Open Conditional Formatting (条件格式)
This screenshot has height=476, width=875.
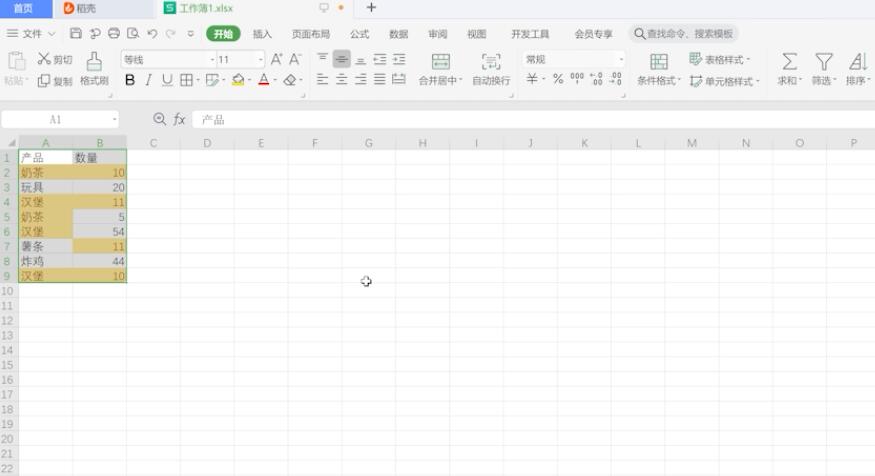(x=659, y=69)
